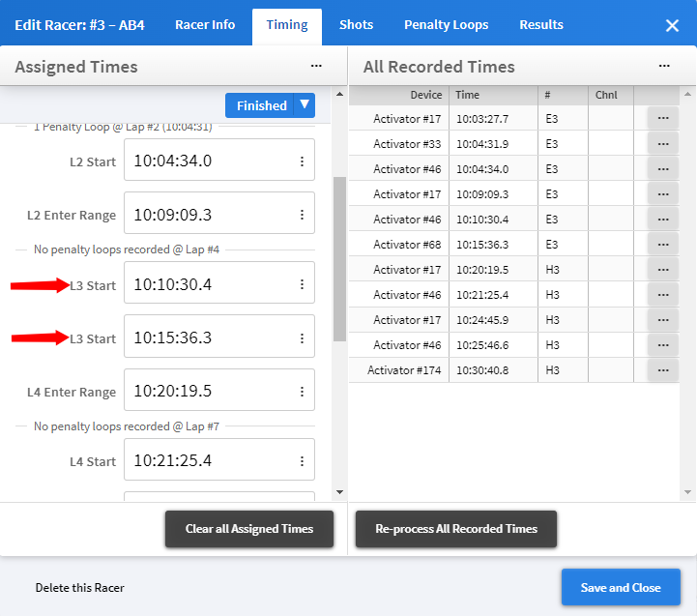
Task: Go to the Shots tab
Action: click(356, 25)
